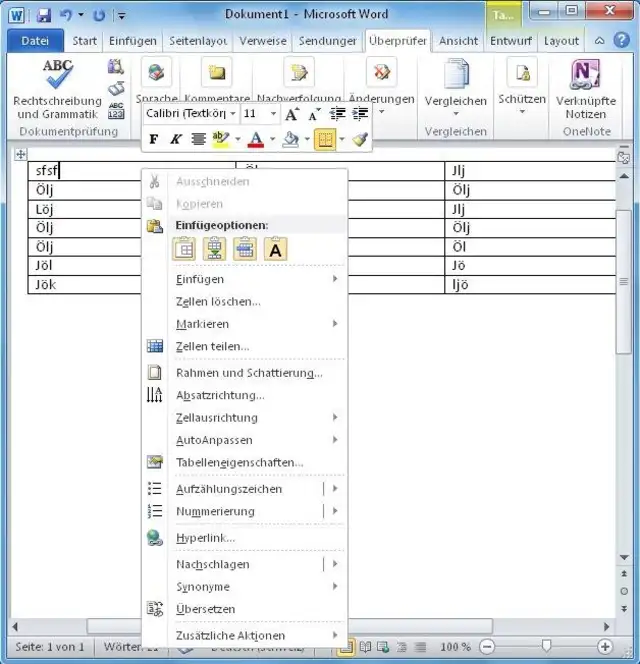Open the Verknüpfte Notizen OneNote icon

586,90
